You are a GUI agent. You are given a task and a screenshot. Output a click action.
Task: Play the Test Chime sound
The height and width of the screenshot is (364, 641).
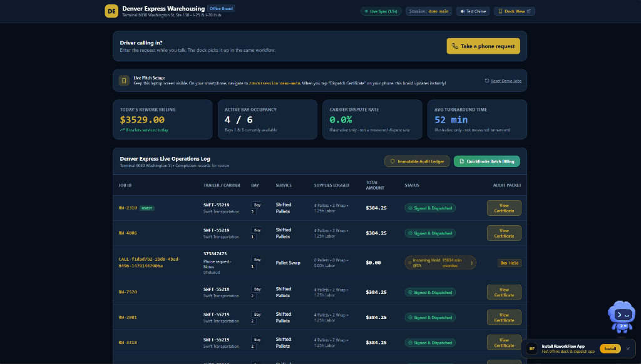(x=473, y=11)
